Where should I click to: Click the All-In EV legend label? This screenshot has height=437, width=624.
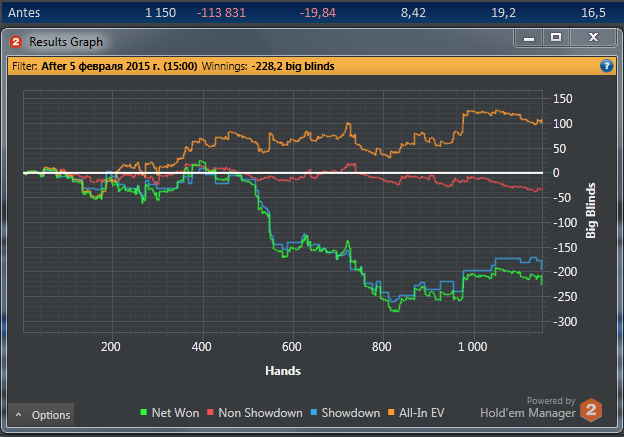click(x=421, y=413)
